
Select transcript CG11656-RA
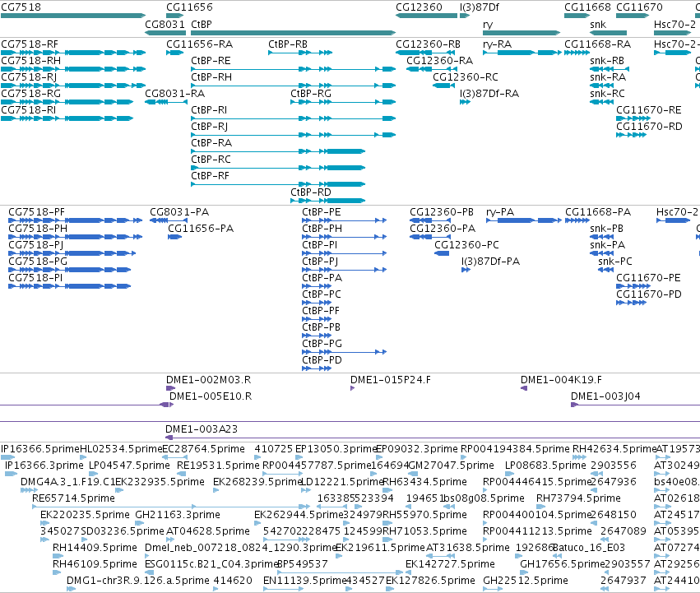point(175,53)
